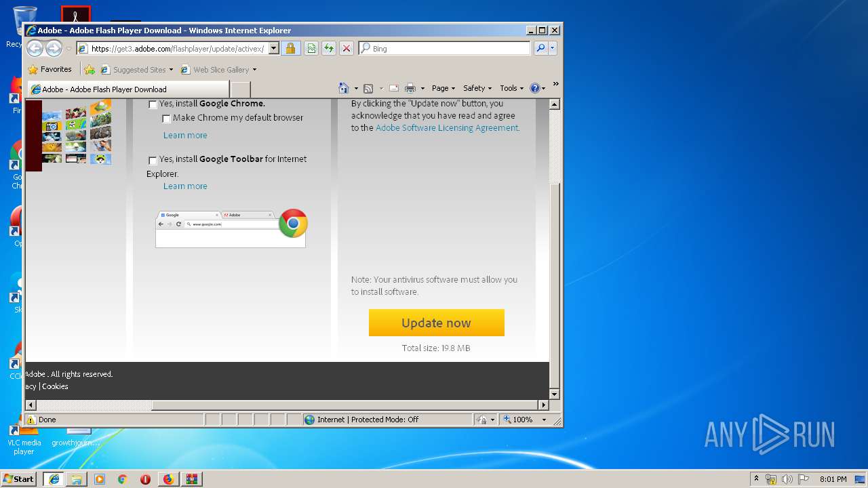Open the Page menu

(443, 88)
